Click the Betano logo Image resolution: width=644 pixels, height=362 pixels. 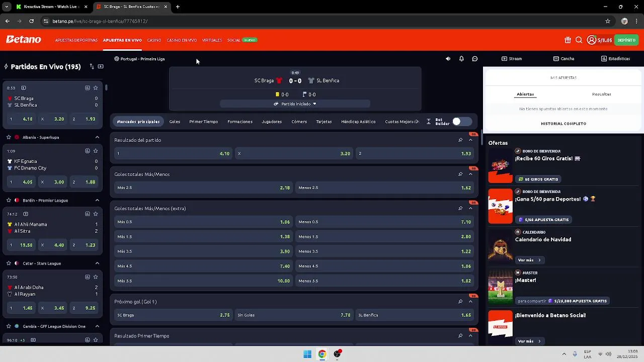[23, 40]
